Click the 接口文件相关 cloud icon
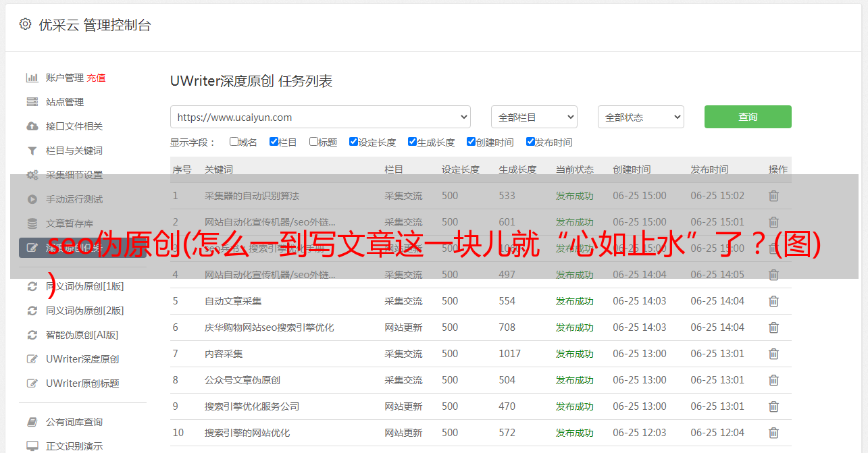 (32, 126)
